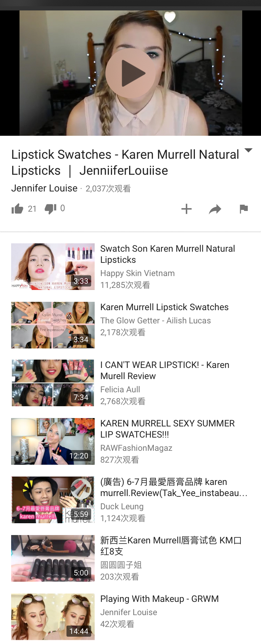Open Swatch Son Karen Murrell Natural Lipsticks
This screenshot has width=261, height=644.
[x=167, y=254]
